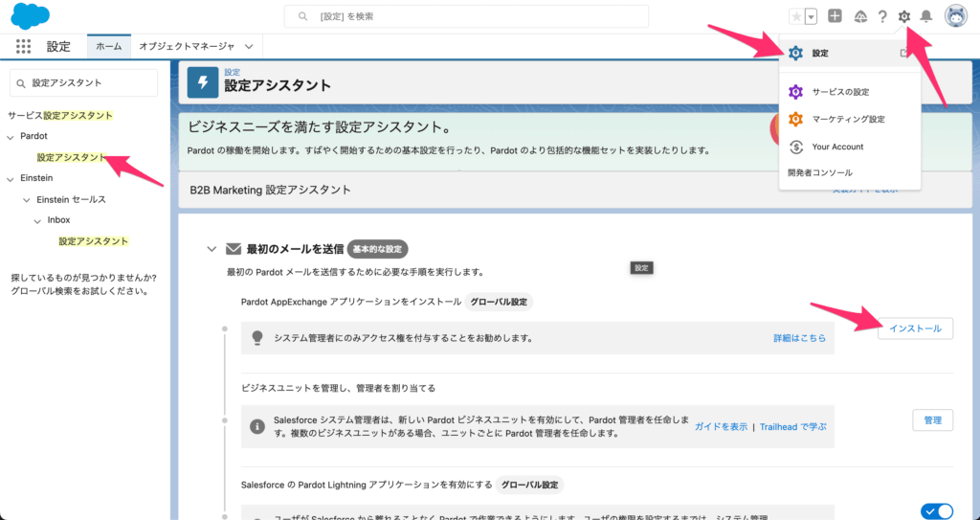Click in the [設定] を検索 search field
Screen dimensions: 980x520
(x=466, y=16)
